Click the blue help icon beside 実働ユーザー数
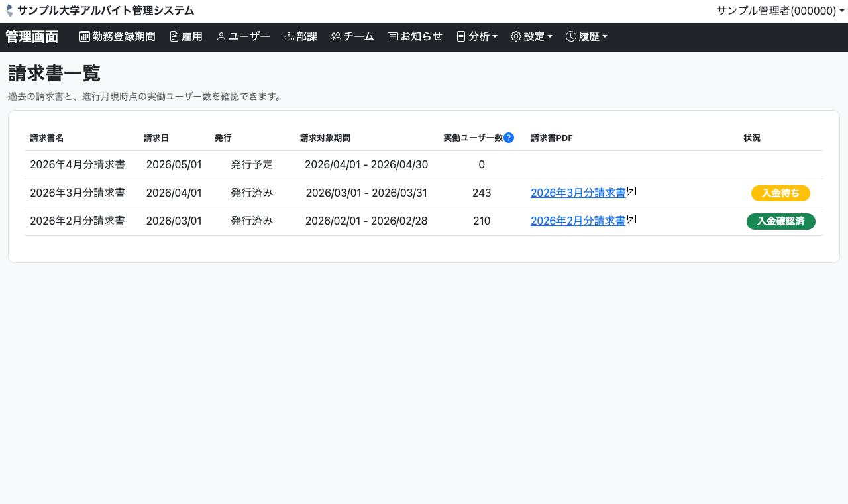 [509, 138]
